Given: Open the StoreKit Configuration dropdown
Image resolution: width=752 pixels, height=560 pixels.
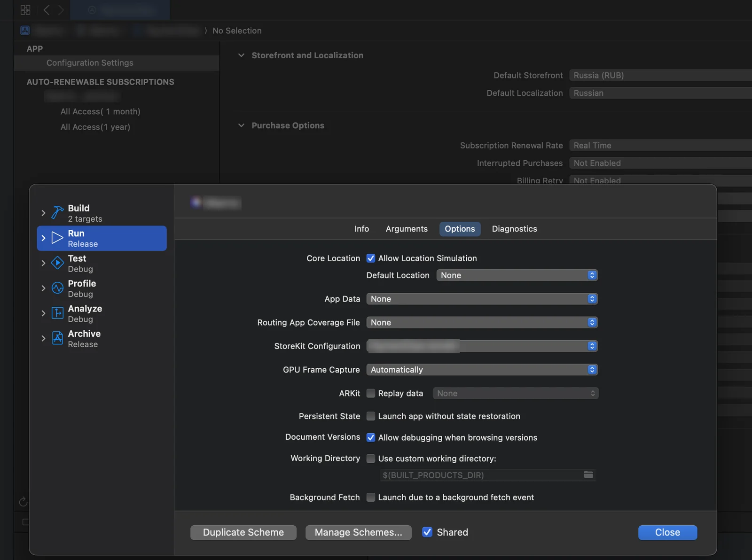Looking at the screenshot, I should click(x=482, y=346).
